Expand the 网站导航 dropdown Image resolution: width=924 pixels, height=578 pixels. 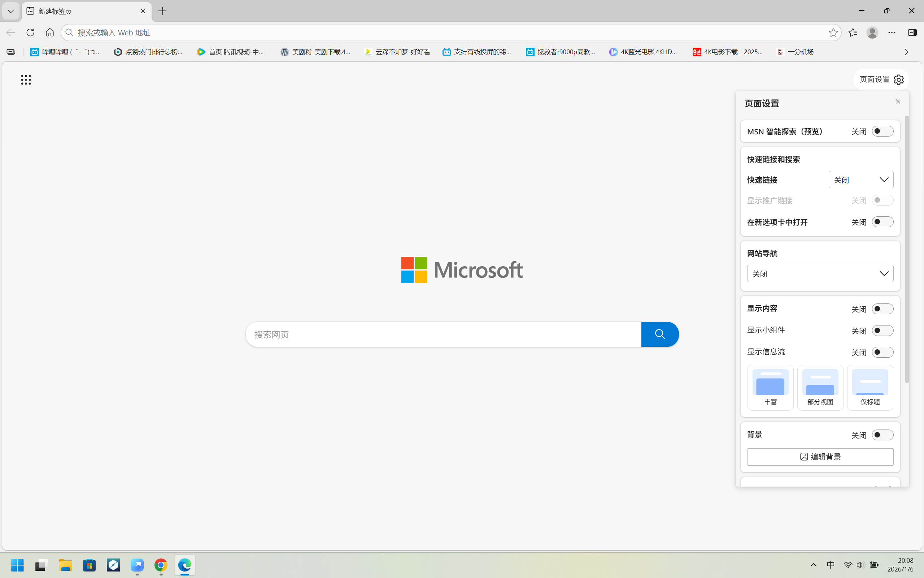(820, 274)
